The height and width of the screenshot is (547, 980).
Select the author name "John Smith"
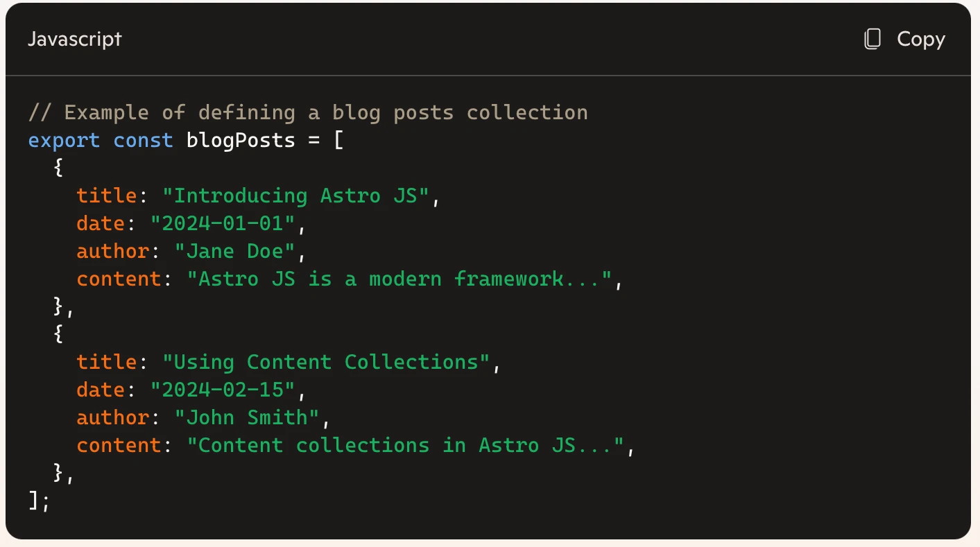point(246,417)
